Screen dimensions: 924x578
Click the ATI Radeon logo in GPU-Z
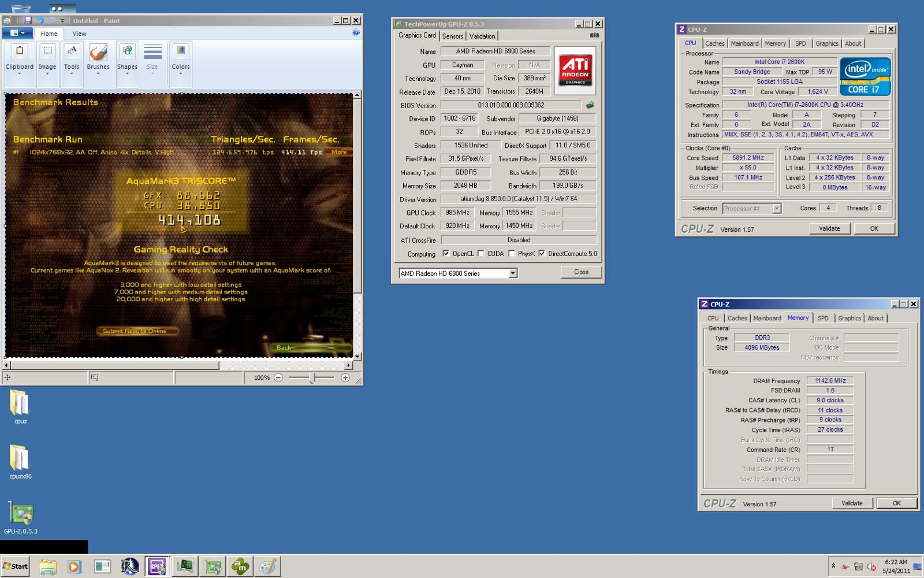575,71
